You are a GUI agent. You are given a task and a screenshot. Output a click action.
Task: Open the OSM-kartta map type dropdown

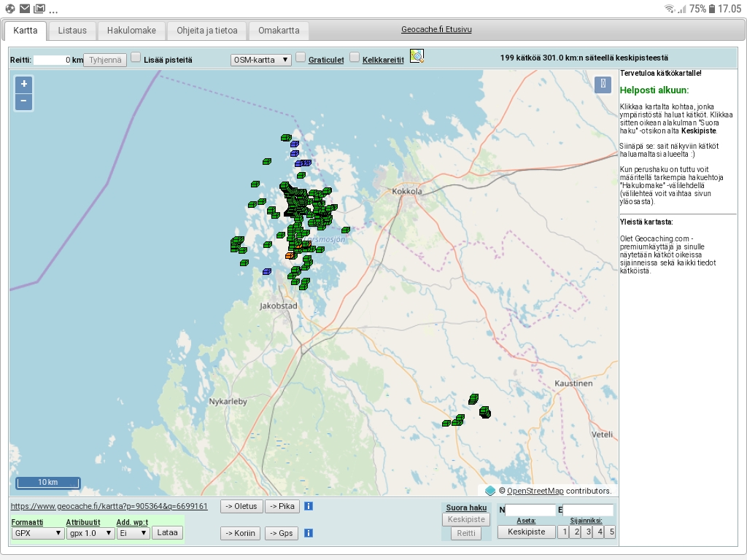coord(260,60)
